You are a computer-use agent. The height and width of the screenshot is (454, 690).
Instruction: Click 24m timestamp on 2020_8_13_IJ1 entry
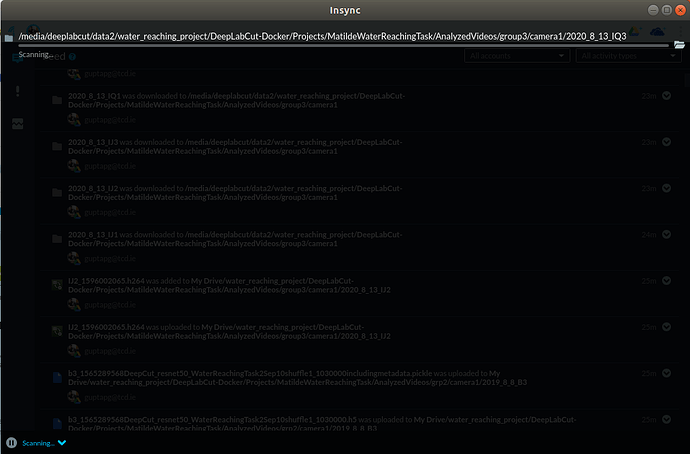click(x=649, y=234)
